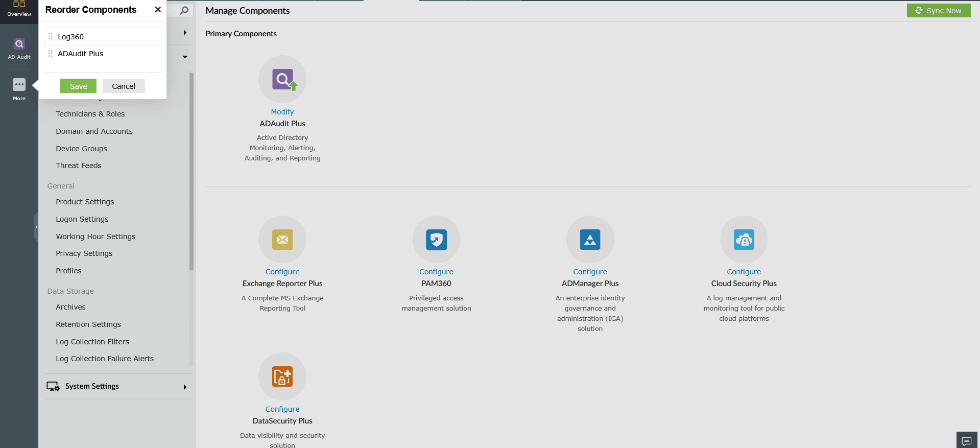The height and width of the screenshot is (448, 980).
Task: Grab the ADAudit Plus drag handle
Action: tap(51, 54)
